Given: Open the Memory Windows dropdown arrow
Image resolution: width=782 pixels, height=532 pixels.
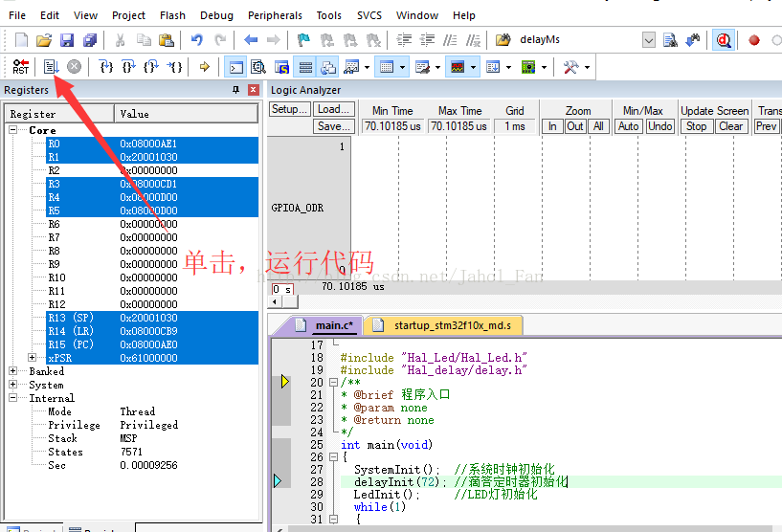Looking at the screenshot, I should 402,67.
